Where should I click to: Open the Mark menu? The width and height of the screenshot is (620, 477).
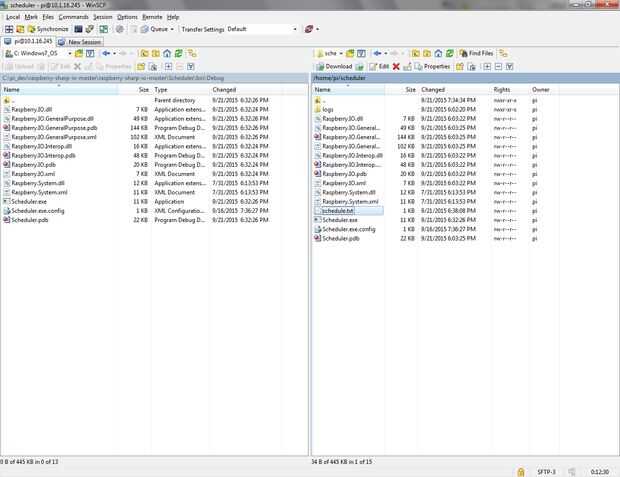pyautogui.click(x=31, y=17)
